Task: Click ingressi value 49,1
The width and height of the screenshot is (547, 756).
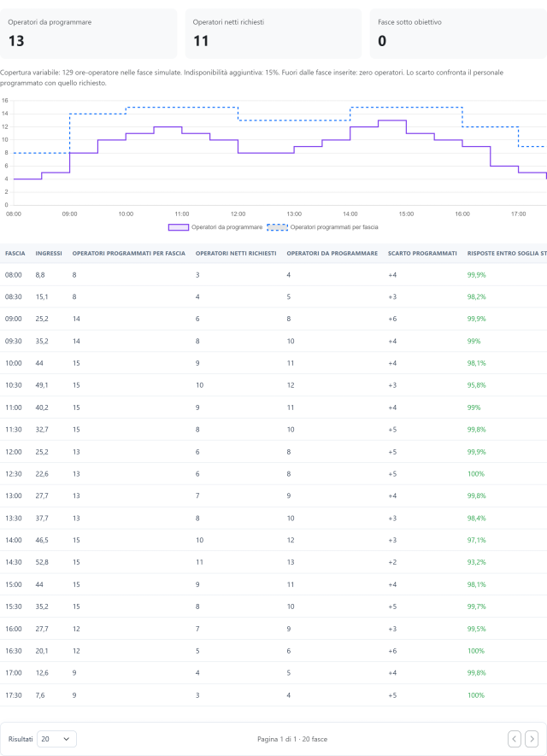Action: pos(42,385)
